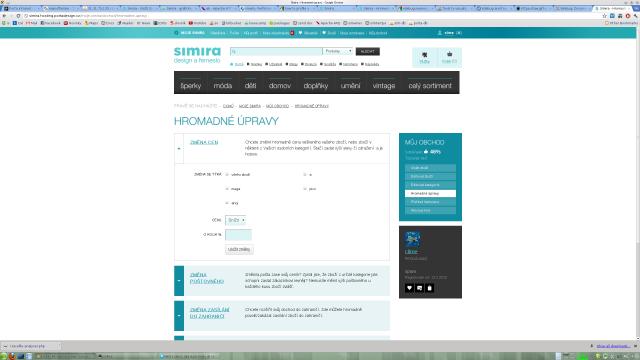
Task: Expand the 'Změna zaslání do zahraničí' section
Action: point(179,316)
